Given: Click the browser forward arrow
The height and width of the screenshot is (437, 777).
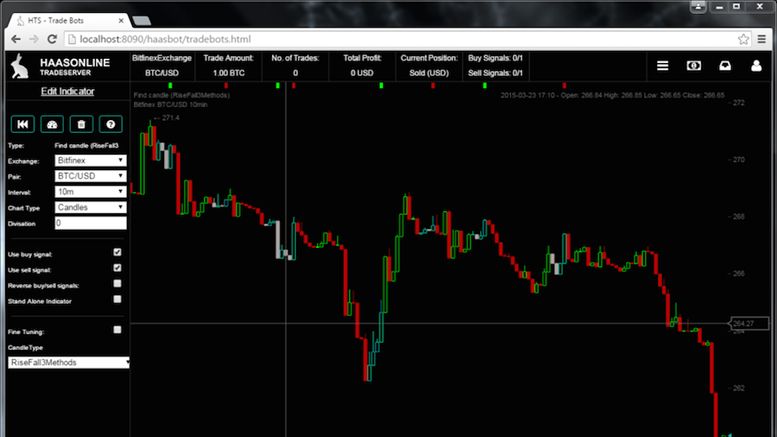Looking at the screenshot, I should point(34,39).
